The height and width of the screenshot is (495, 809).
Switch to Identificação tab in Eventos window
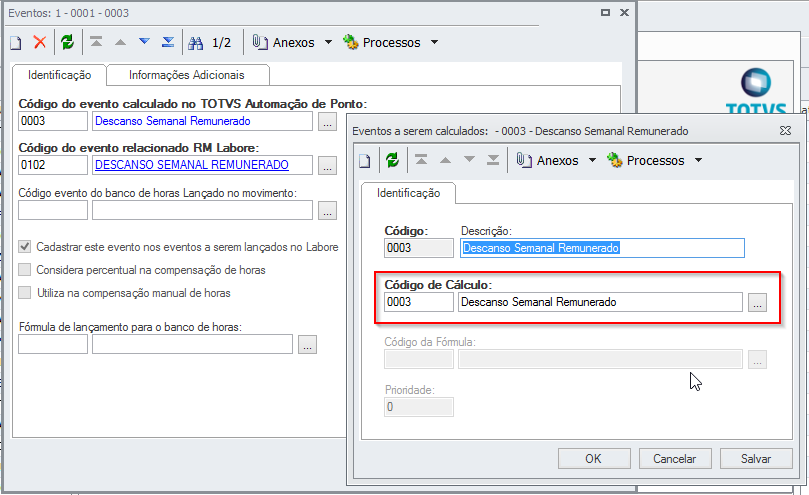[59, 75]
